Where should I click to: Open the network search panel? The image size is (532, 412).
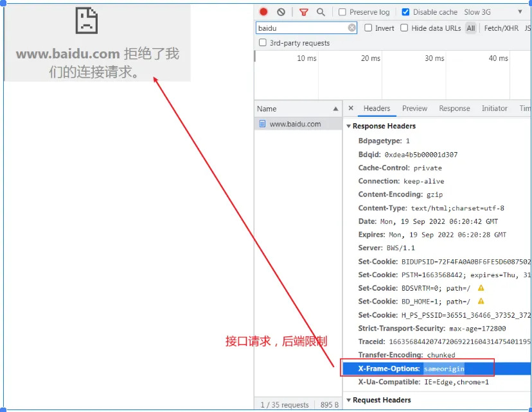coord(321,11)
